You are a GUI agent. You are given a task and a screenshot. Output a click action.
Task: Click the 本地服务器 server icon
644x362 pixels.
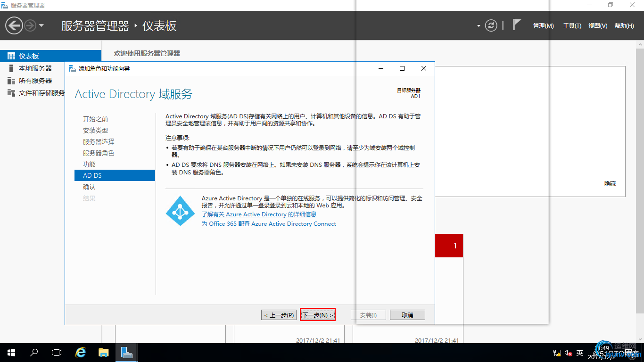tap(11, 68)
